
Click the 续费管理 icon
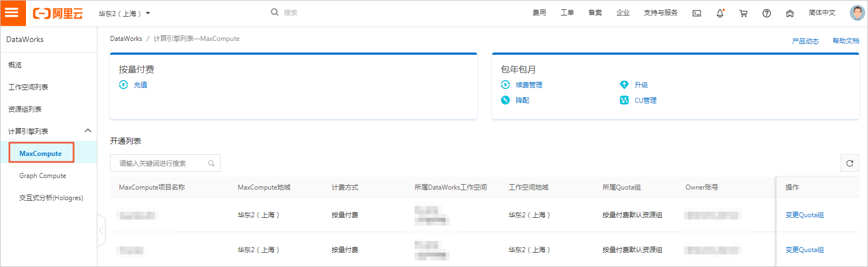(505, 85)
